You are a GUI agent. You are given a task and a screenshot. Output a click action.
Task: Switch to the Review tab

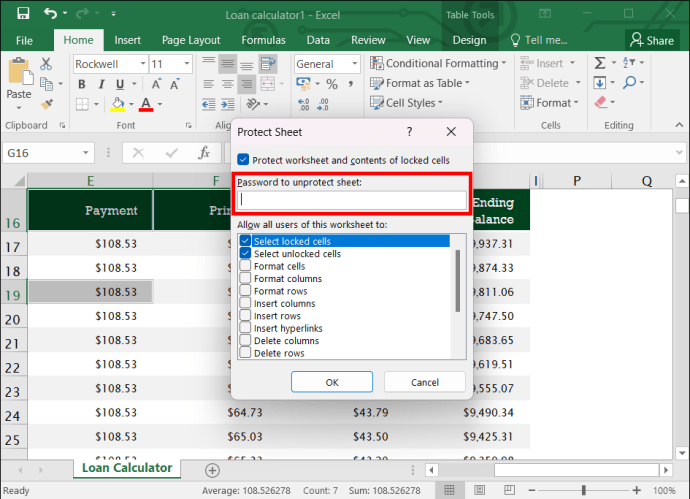pos(368,40)
